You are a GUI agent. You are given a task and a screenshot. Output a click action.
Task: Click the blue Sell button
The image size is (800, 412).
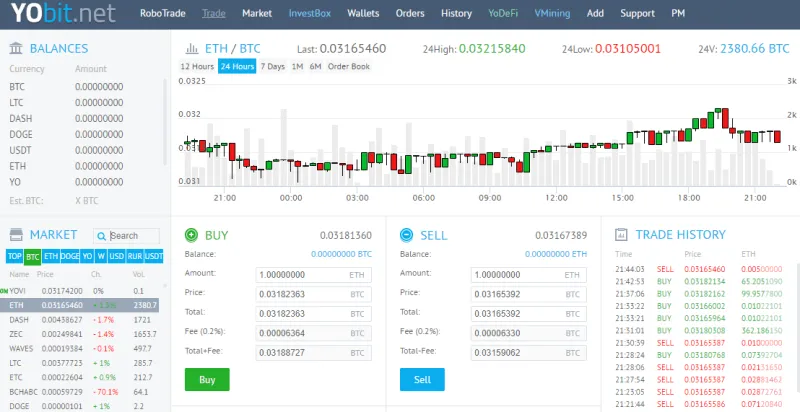(x=422, y=379)
